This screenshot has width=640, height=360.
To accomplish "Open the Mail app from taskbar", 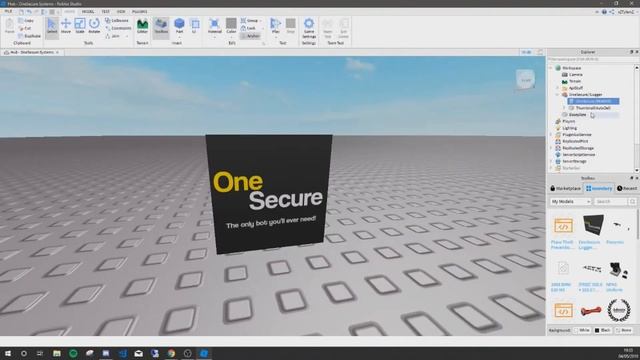I will pos(138,353).
